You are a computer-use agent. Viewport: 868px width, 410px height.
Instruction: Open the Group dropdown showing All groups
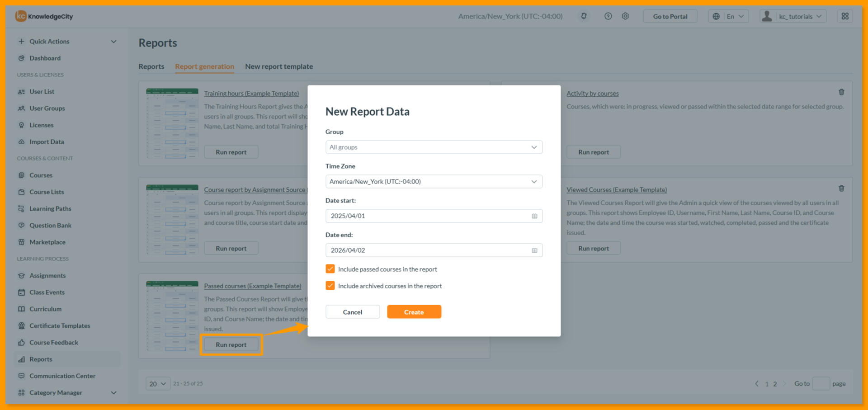(434, 147)
